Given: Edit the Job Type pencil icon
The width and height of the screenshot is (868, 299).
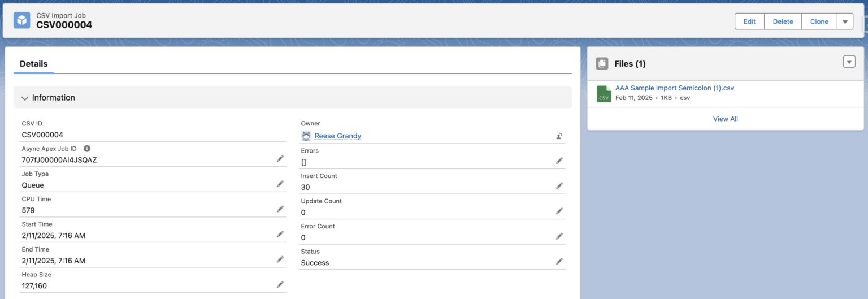Looking at the screenshot, I should coord(280,184).
